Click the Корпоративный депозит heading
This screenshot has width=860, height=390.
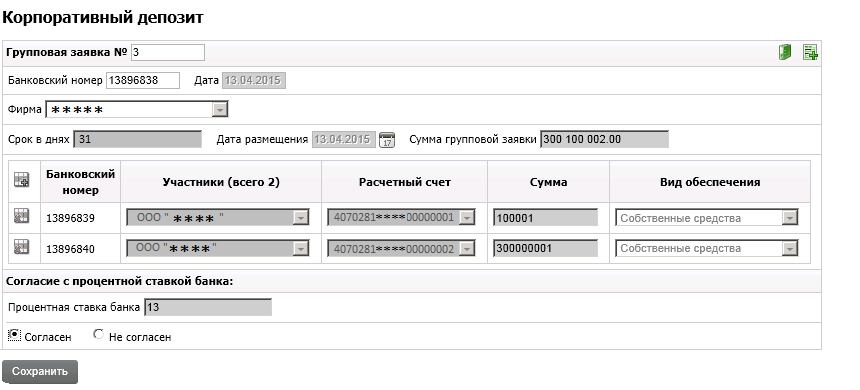pyautogui.click(x=103, y=18)
